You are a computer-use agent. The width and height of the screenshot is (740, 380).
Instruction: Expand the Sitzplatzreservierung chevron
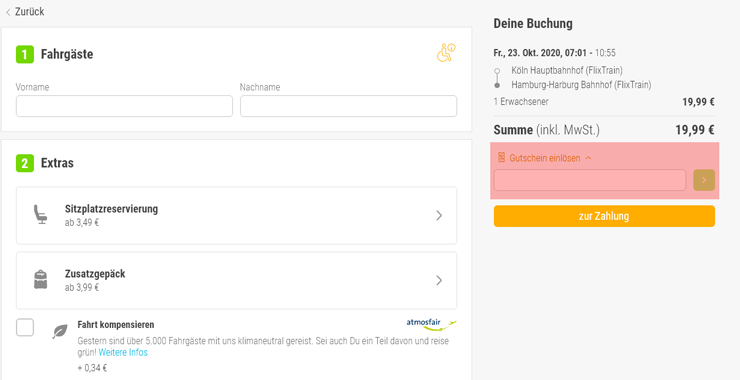click(x=439, y=216)
